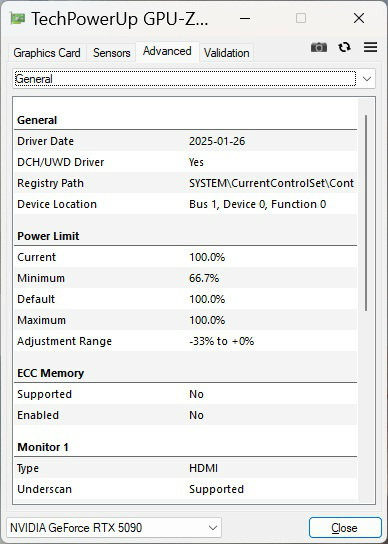Click the DCH/UWD Driver value Yes
The height and width of the screenshot is (544, 388).
click(x=196, y=162)
